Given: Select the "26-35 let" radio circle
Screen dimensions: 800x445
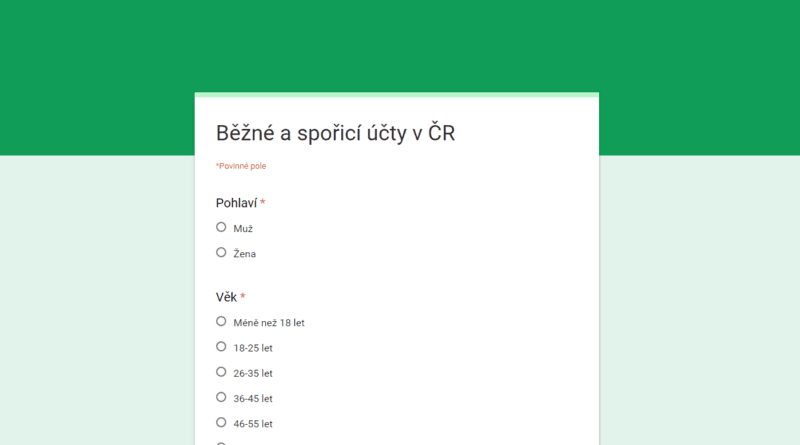Looking at the screenshot, I should click(221, 372).
